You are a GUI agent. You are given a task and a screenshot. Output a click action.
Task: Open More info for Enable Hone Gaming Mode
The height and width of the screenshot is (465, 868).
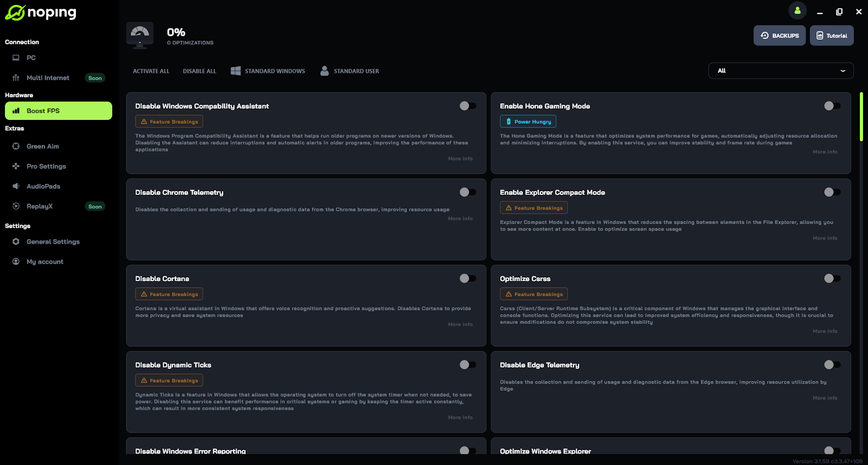(x=825, y=152)
